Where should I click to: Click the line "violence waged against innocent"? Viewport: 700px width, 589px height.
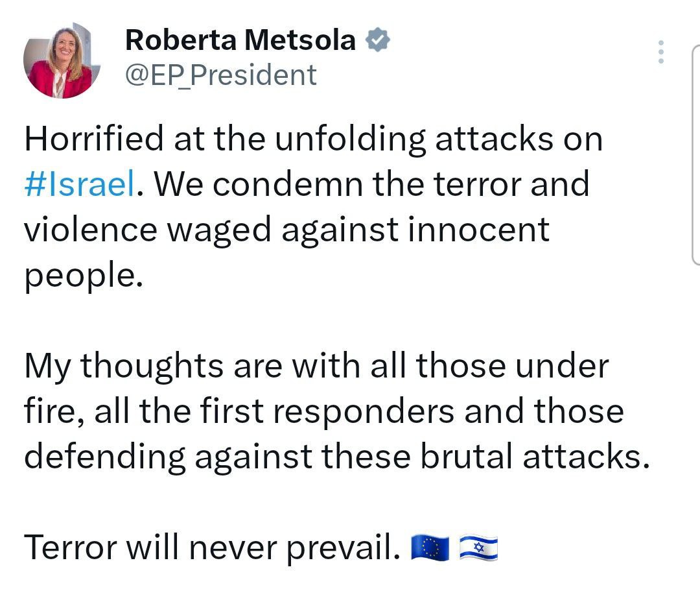(x=286, y=230)
